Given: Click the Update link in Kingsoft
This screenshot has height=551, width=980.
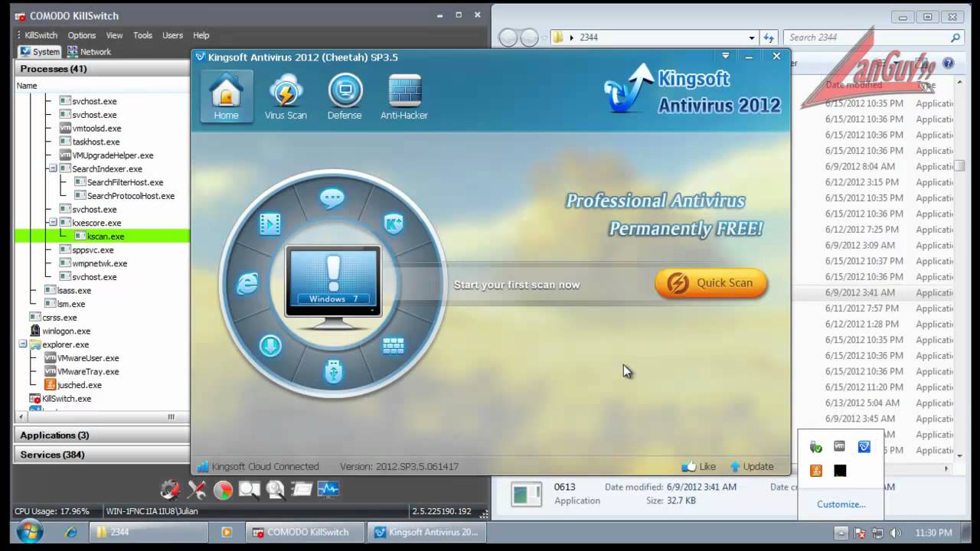Looking at the screenshot, I should tap(751, 466).
